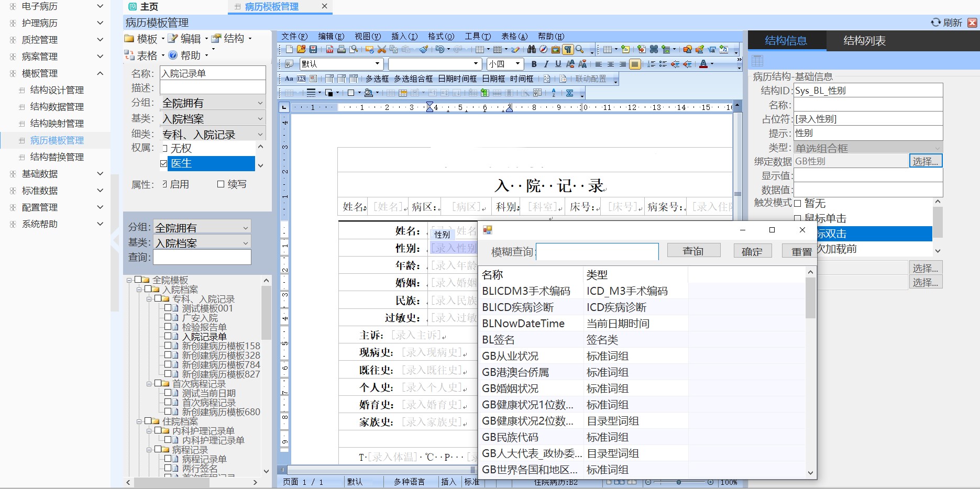Apply Underline formatting
980x489 pixels.
[x=558, y=64]
